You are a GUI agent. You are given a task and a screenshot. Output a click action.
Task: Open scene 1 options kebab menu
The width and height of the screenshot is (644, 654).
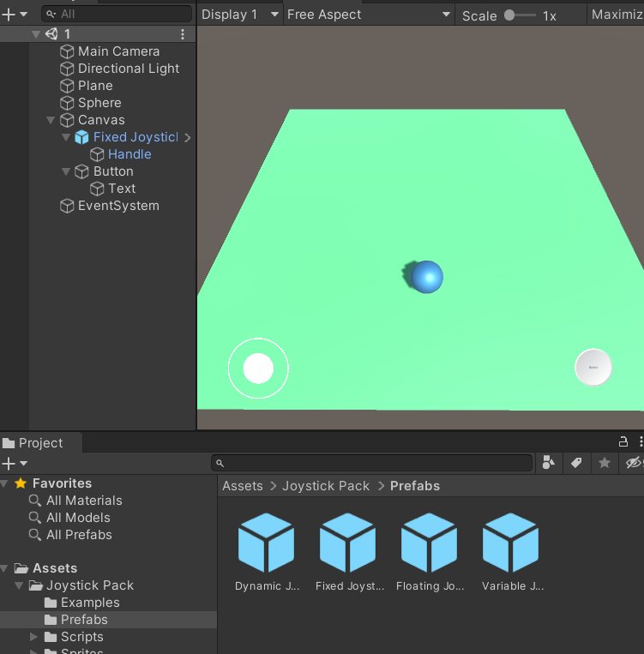(183, 34)
